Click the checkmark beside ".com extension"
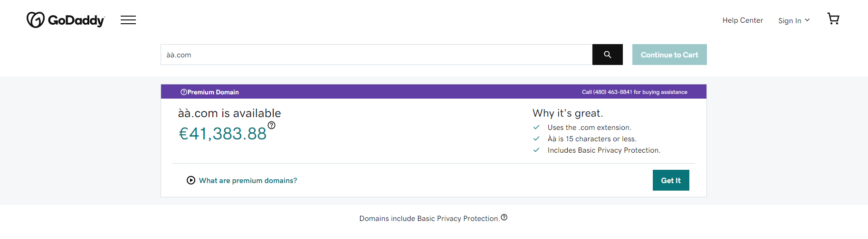Image resolution: width=868 pixels, height=239 pixels. 536,127
